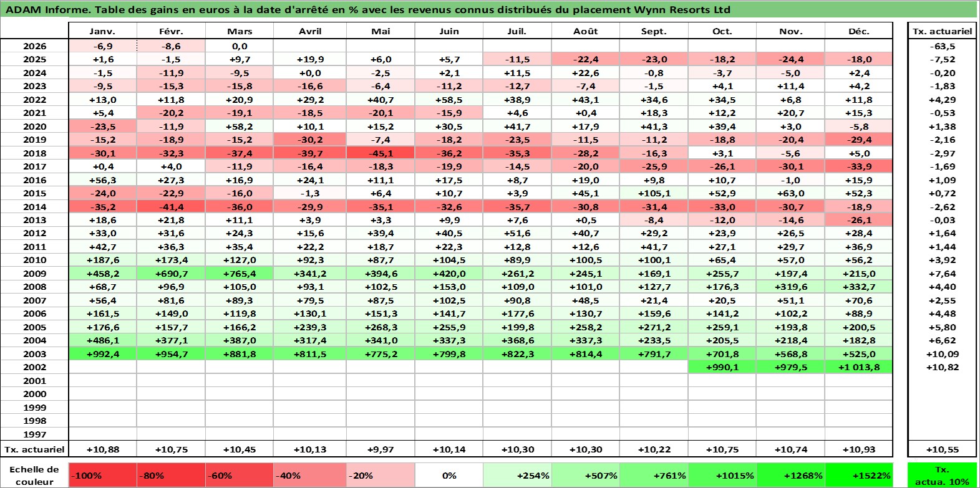Select the Mai column header

(x=381, y=31)
